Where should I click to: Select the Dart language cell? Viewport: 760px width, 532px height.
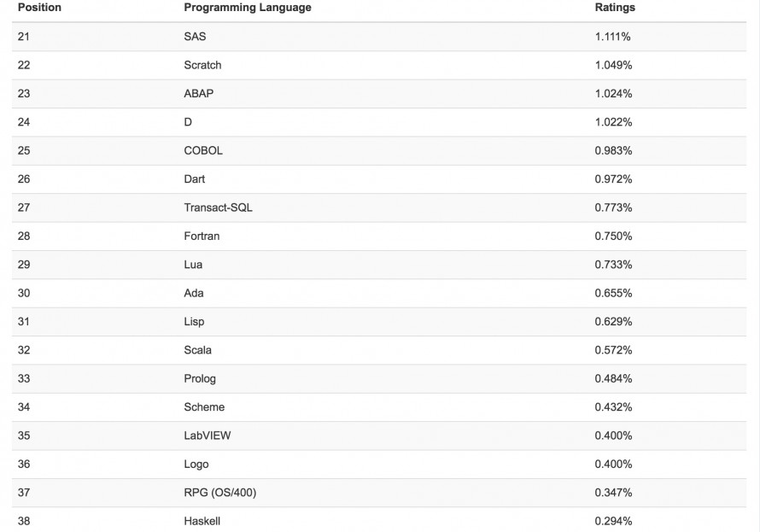[x=195, y=179]
